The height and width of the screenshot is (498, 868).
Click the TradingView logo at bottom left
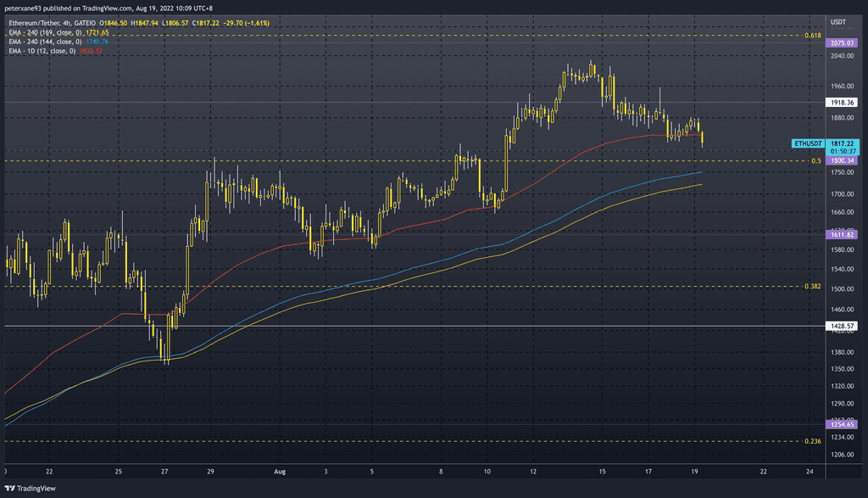click(31, 488)
